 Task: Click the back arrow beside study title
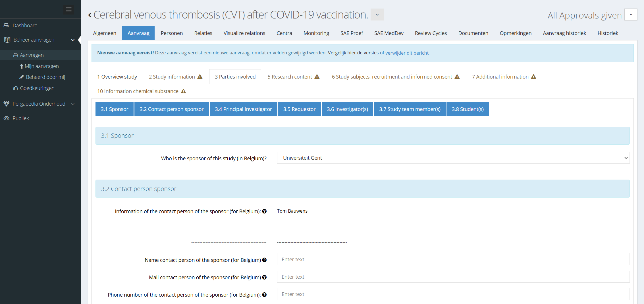click(90, 15)
